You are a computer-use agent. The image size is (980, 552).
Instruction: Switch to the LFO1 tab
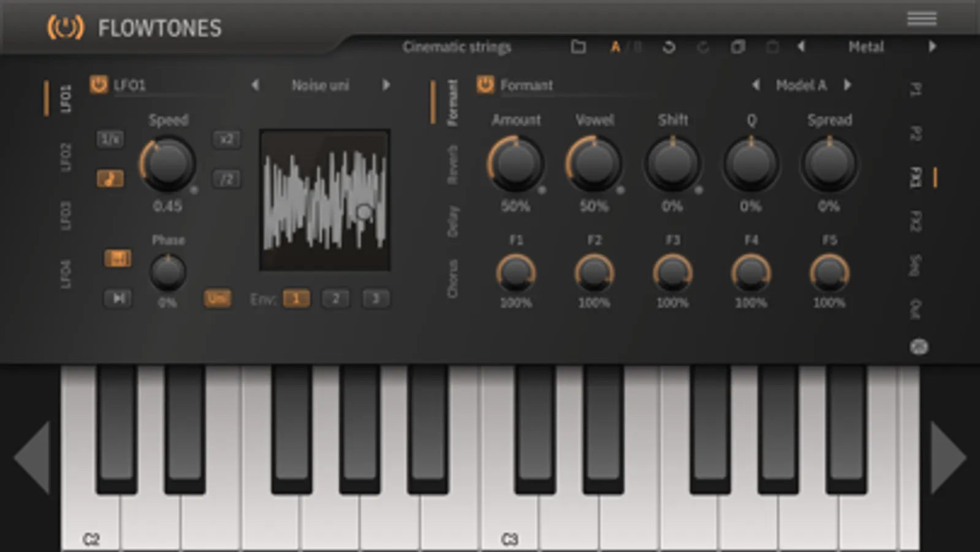tap(66, 99)
